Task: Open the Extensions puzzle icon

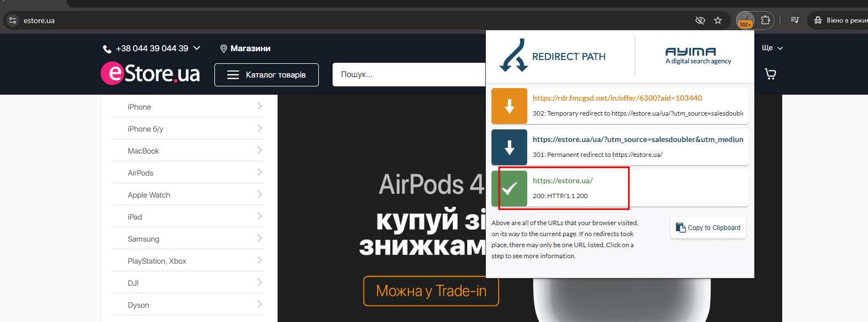Action: point(765,20)
